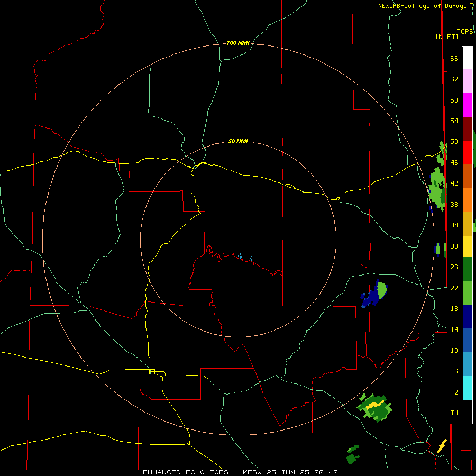Viewport: 476px width, 476px height.
Task: Click the "50 NMI" range ring label
Action: click(238, 141)
